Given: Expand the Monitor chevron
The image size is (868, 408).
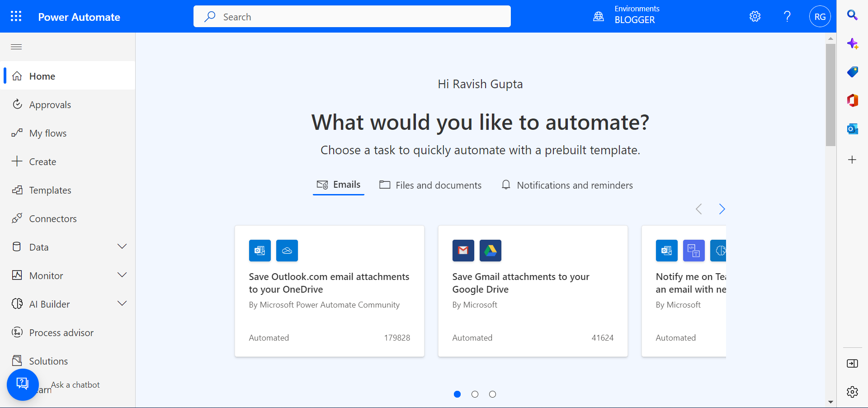Looking at the screenshot, I should (122, 275).
